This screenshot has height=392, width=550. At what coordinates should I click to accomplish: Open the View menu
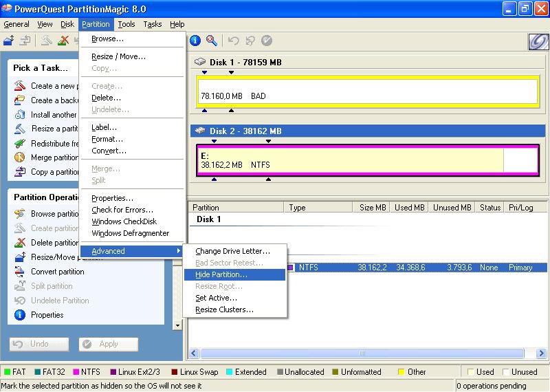click(x=45, y=24)
